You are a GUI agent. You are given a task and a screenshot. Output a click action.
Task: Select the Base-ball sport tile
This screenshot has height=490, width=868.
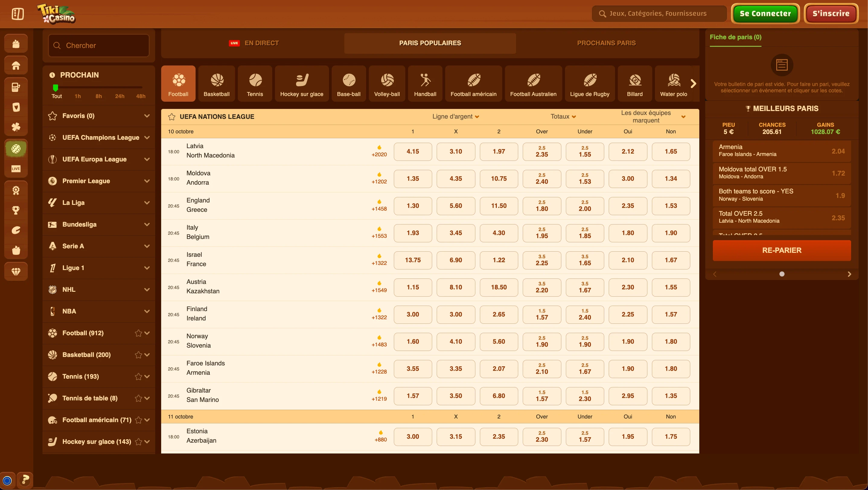click(349, 84)
